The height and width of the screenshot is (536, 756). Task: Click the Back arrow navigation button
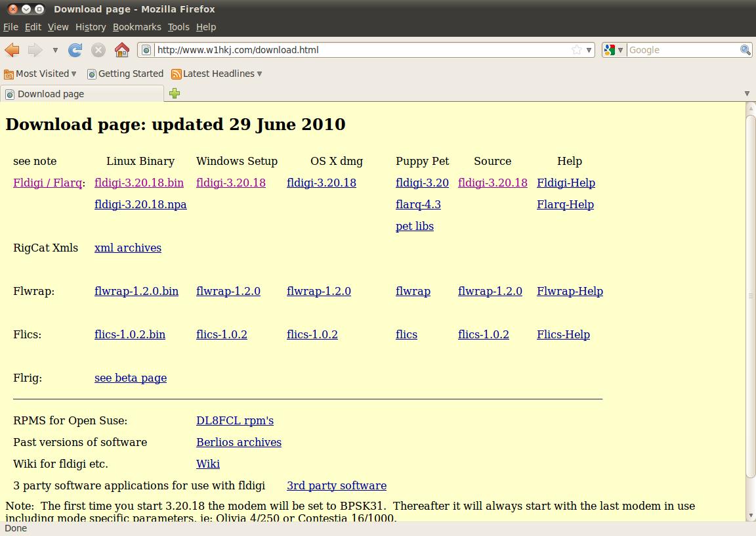pos(12,50)
